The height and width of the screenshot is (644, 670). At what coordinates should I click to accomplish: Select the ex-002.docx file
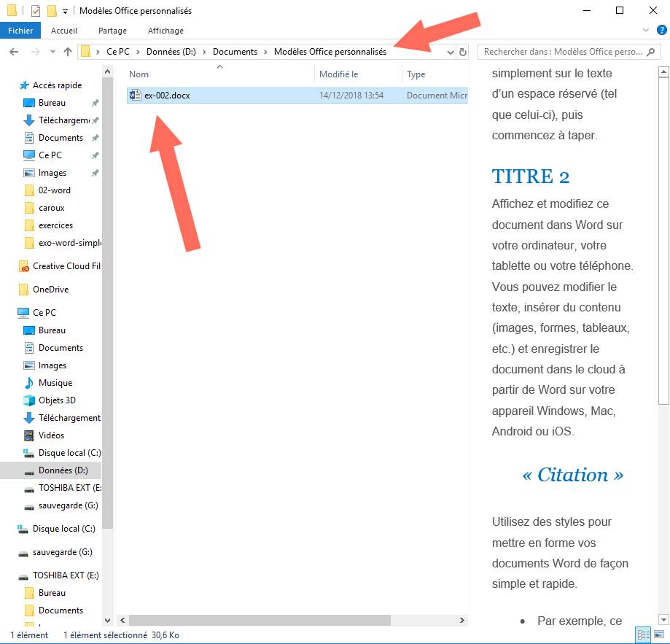[166, 96]
